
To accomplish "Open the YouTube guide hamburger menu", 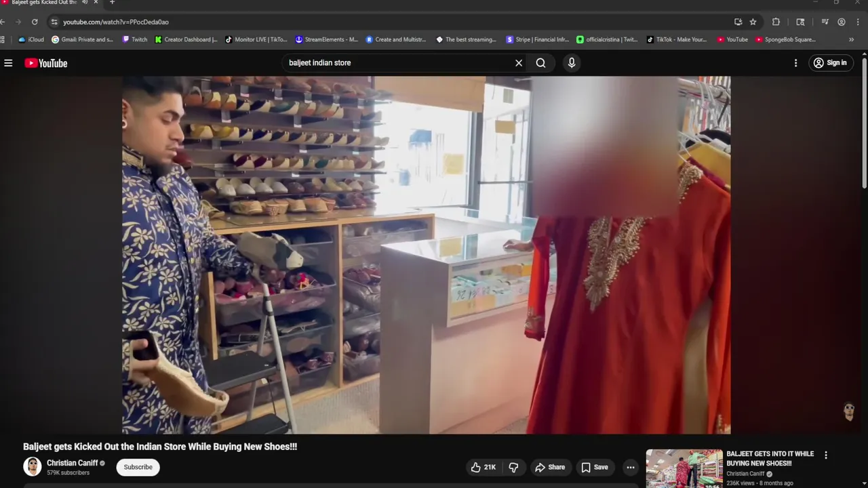I will [8, 63].
